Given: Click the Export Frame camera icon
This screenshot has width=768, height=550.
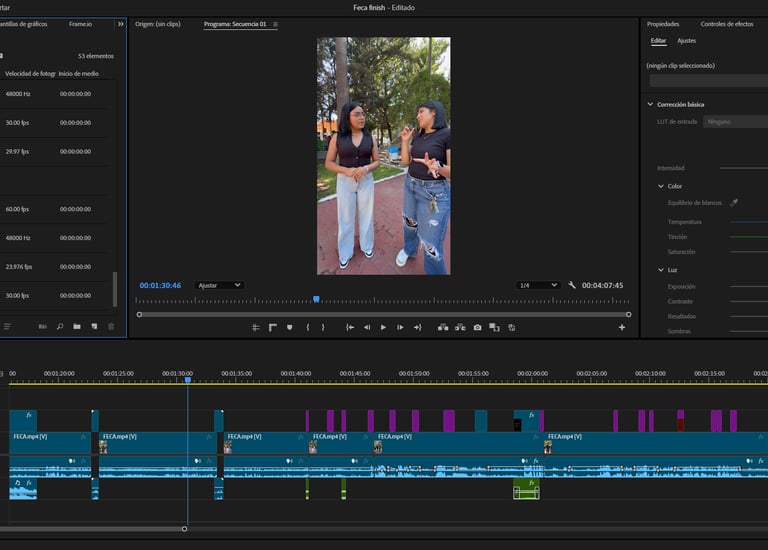Looking at the screenshot, I should (477, 327).
